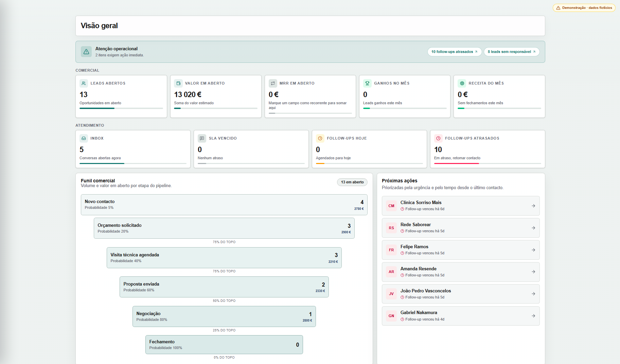Click the SLA Vencido message icon
The image size is (620, 364).
point(202,138)
